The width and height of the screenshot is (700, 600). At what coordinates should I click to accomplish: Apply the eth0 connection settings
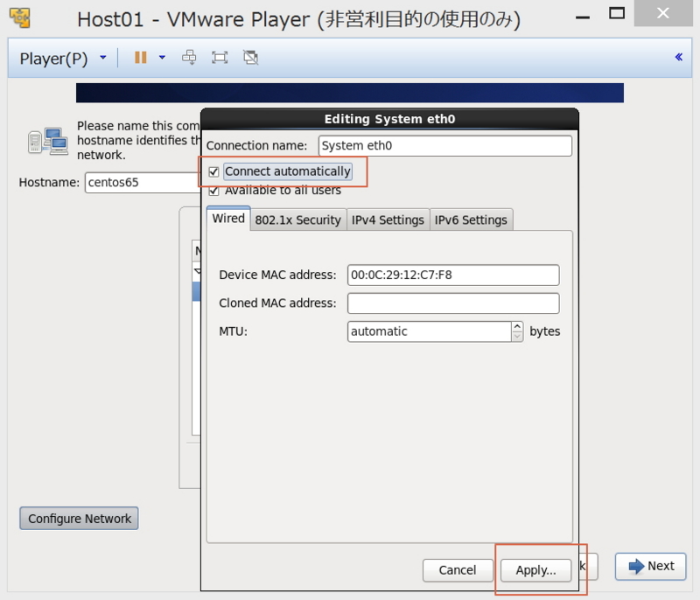[535, 570]
